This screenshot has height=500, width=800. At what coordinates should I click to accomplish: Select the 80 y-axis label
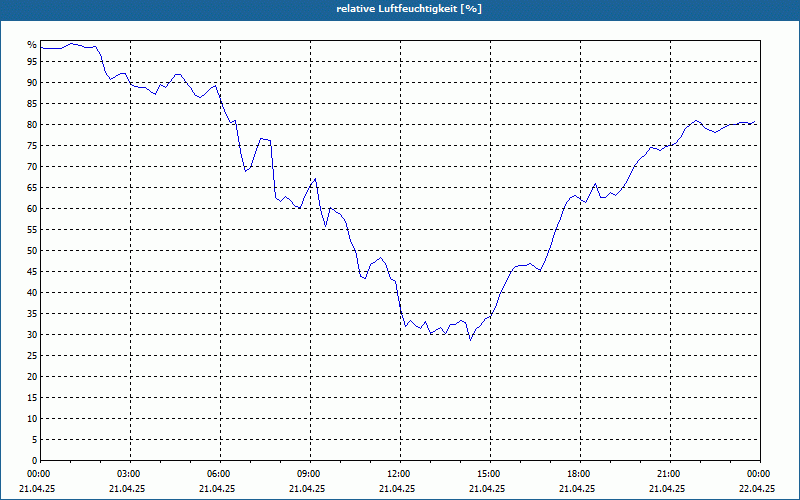click(32, 124)
